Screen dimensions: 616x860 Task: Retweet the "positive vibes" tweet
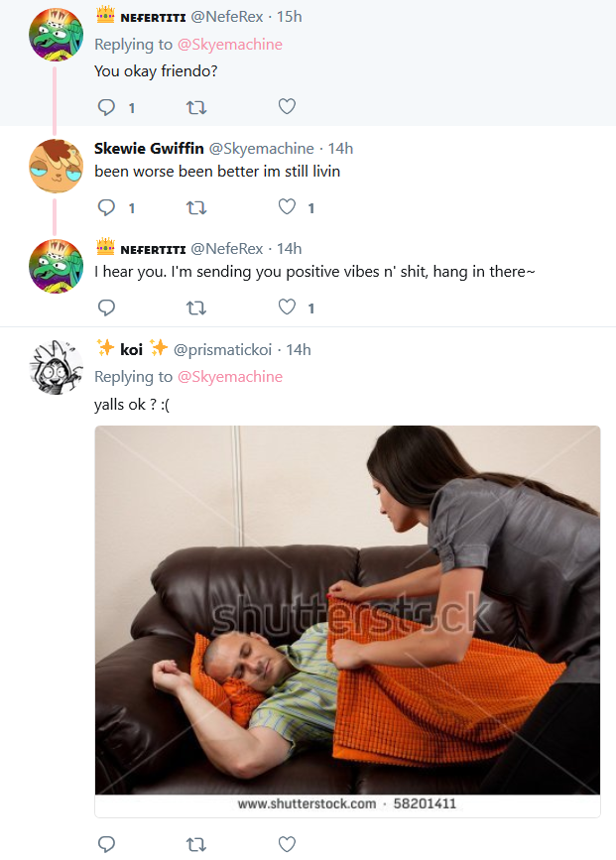[196, 308]
